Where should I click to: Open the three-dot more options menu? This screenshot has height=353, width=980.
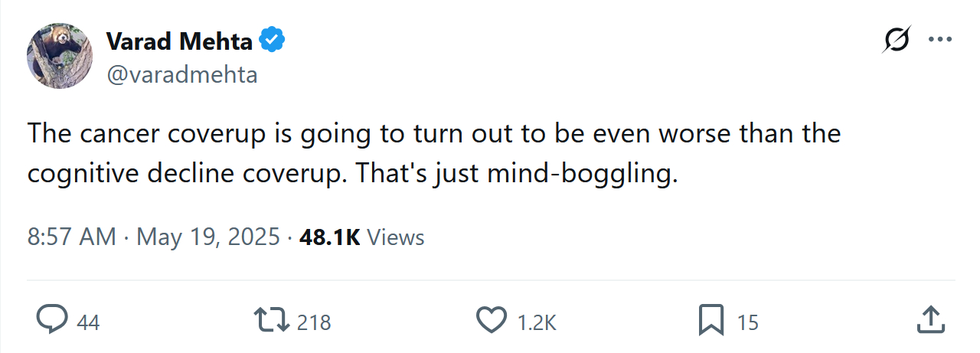[939, 40]
